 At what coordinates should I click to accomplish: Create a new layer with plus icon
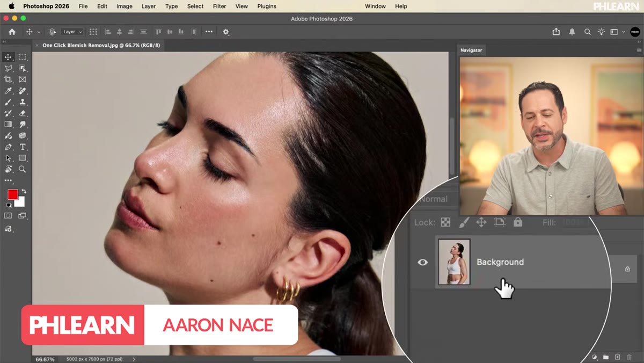coord(617,357)
